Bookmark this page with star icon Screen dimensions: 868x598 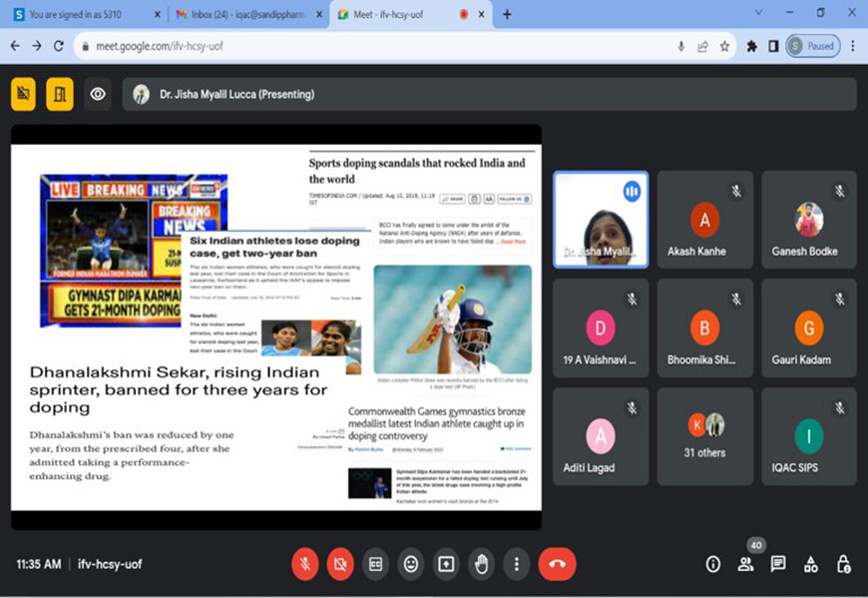point(724,46)
